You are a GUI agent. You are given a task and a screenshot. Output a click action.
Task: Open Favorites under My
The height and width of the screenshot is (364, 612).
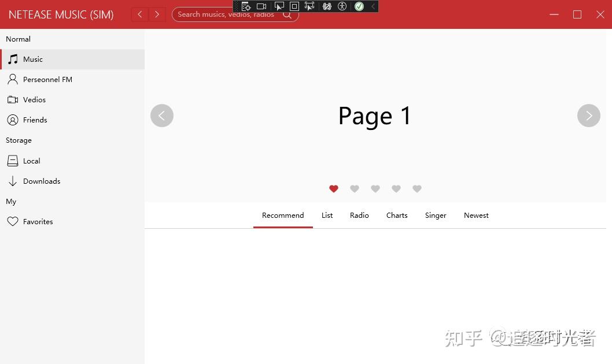[38, 221]
